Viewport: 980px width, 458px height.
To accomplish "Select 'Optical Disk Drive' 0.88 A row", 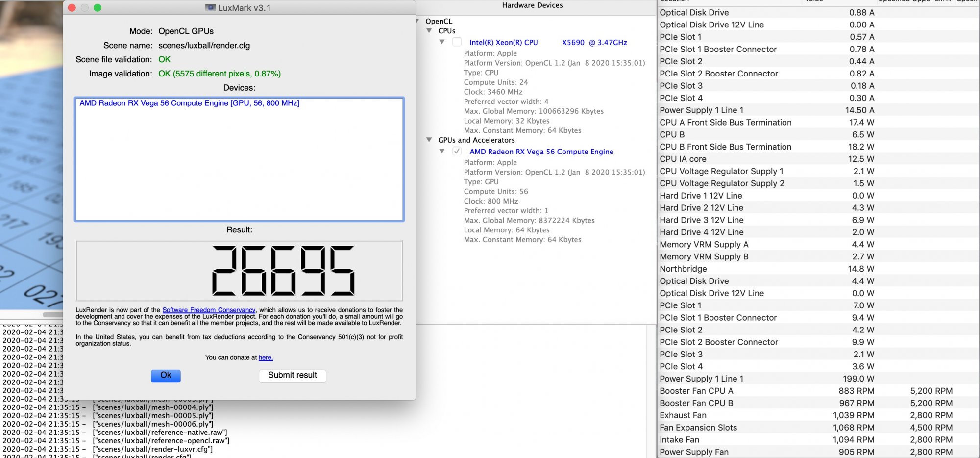I will (817, 13).
